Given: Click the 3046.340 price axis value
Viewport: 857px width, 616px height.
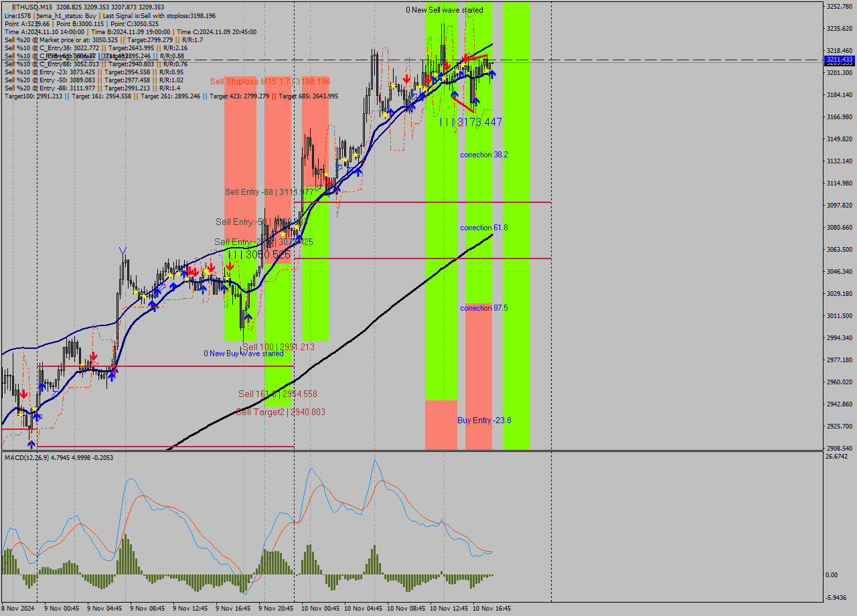Looking at the screenshot, I should pos(840,272).
